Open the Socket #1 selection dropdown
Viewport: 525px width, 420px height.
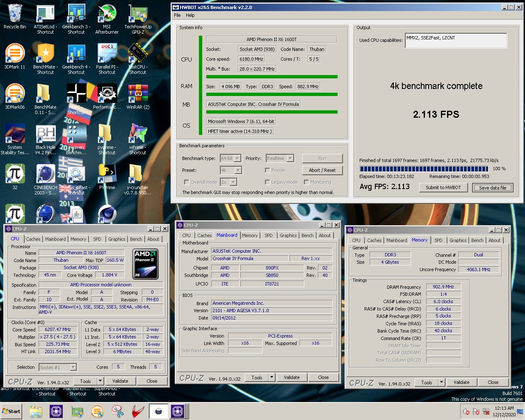point(73,367)
